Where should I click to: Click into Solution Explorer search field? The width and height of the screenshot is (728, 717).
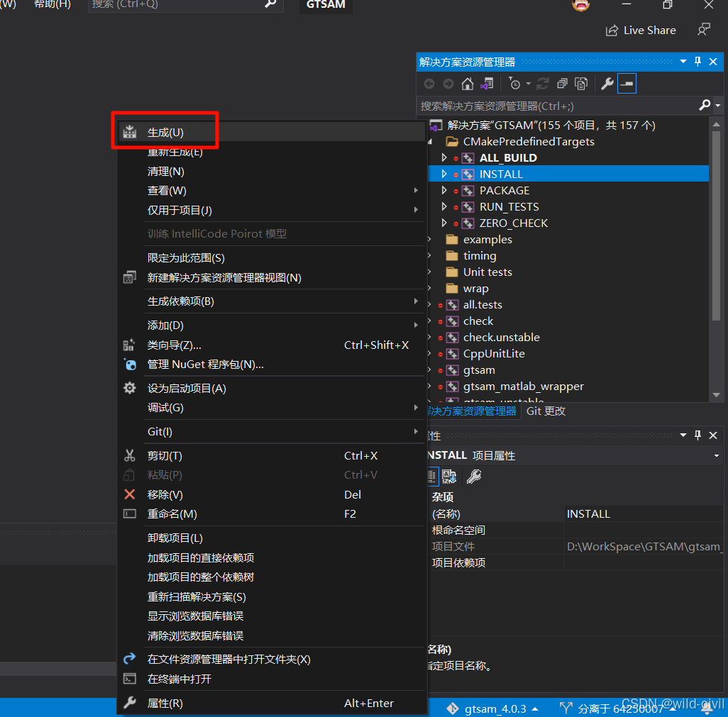[x=557, y=106]
